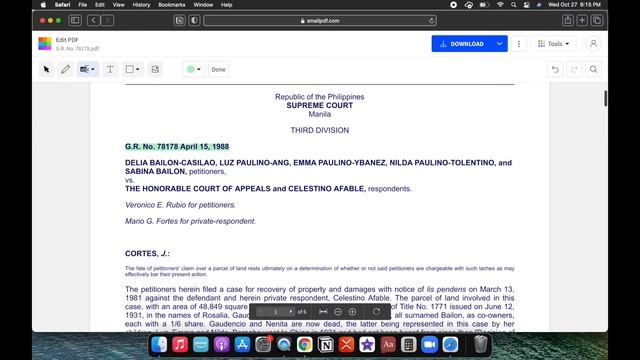Show Safari tab overview
The height and width of the screenshot is (360, 640).
click(x=597, y=20)
